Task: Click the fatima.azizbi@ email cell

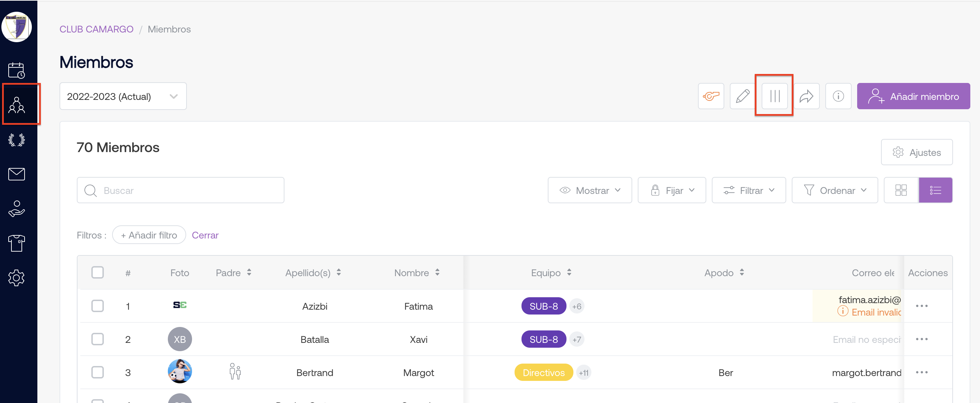Action: tap(870, 300)
